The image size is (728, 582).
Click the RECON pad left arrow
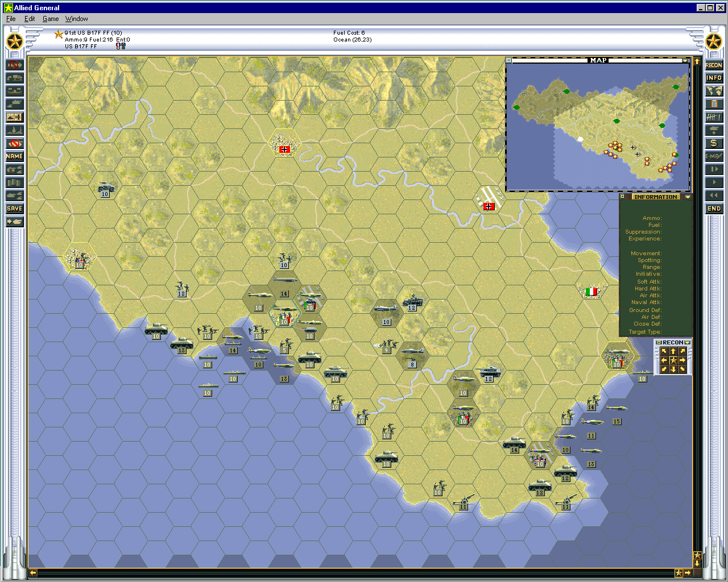[664, 360]
